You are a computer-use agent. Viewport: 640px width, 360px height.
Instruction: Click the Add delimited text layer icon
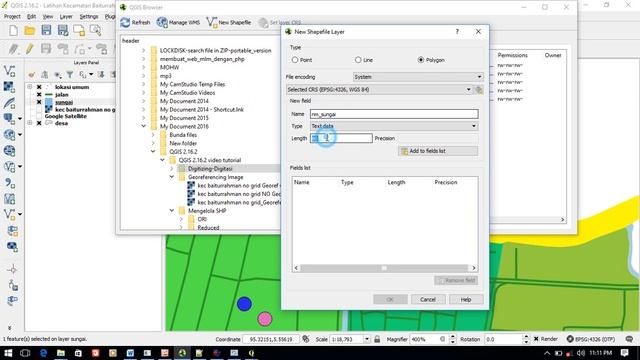(x=9, y=183)
